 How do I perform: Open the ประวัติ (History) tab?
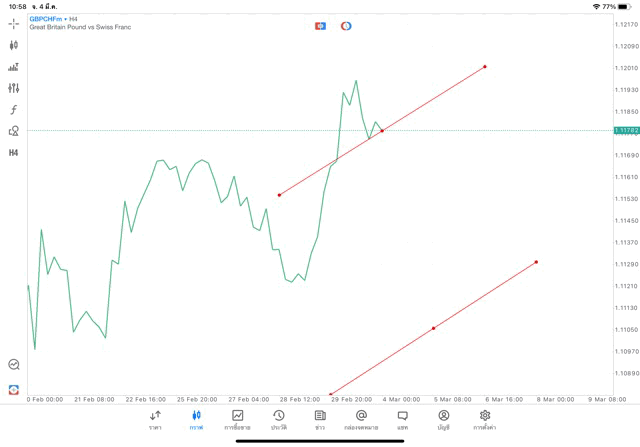tap(278, 419)
